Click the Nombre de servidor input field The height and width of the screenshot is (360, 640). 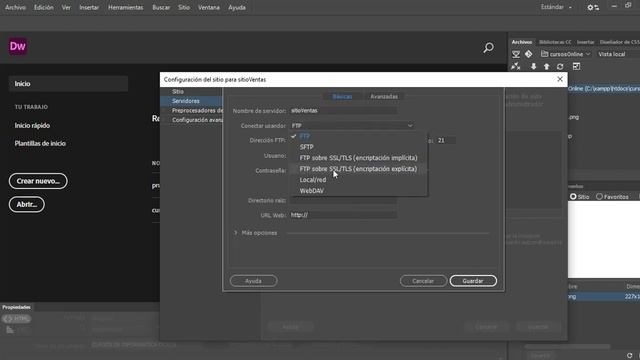pyautogui.click(x=343, y=111)
